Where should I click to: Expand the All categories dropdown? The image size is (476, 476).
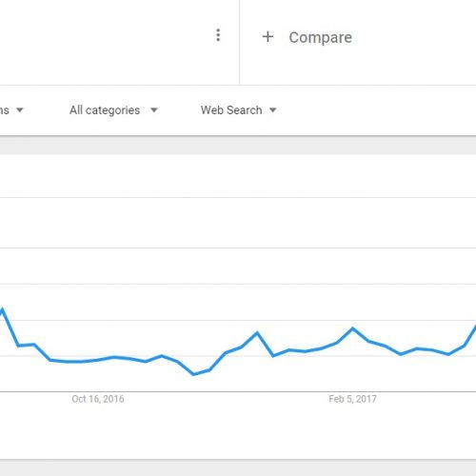[113, 110]
